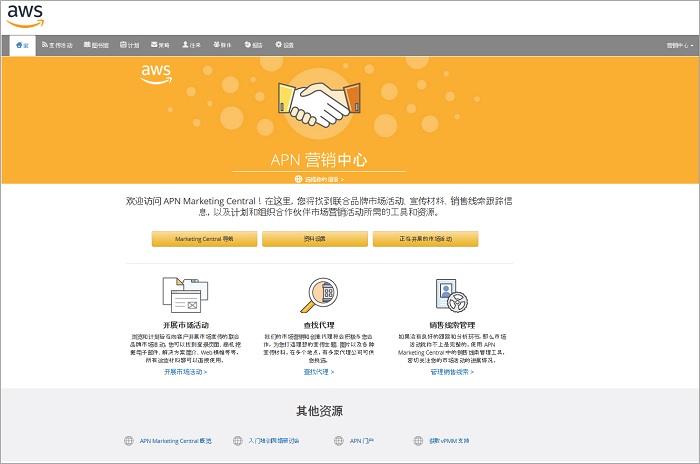Viewport: 700px width, 464px height.
Task: Open the menu item with envelope icon
Action: click(160, 45)
